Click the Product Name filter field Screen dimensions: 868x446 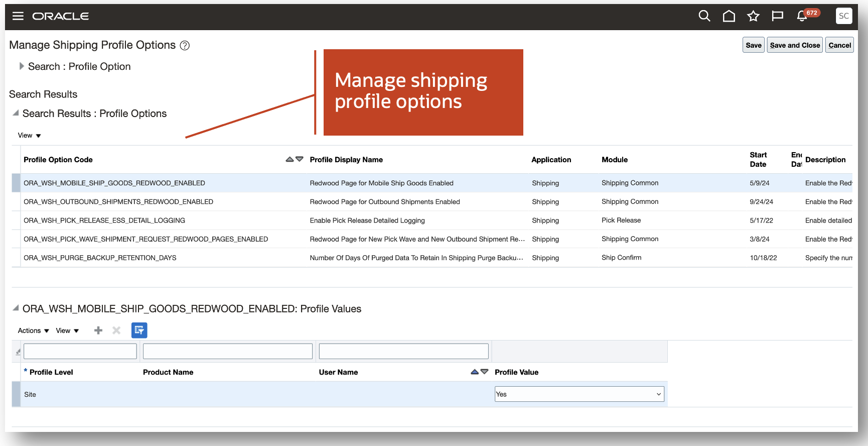tap(228, 351)
